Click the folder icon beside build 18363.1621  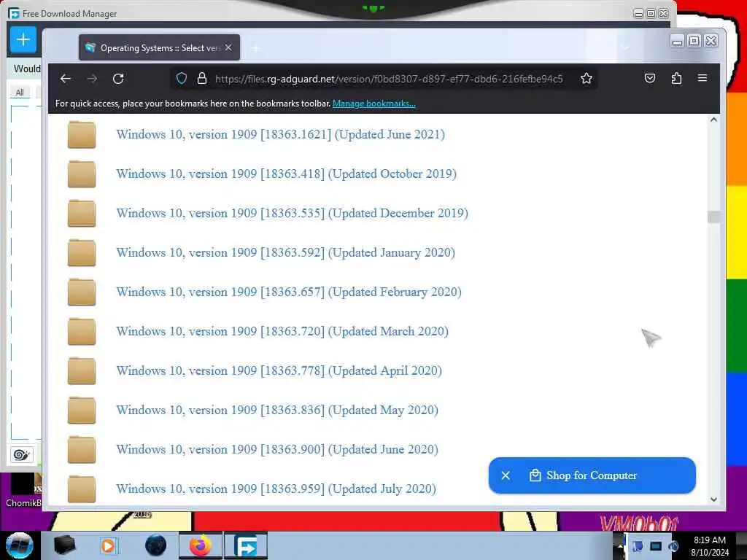(82, 135)
